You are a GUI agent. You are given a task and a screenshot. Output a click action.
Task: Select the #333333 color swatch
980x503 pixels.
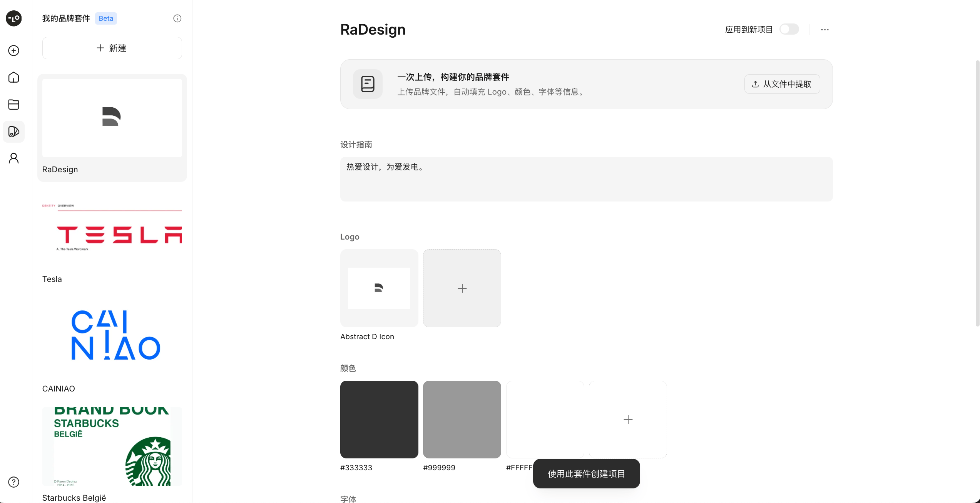click(x=379, y=420)
